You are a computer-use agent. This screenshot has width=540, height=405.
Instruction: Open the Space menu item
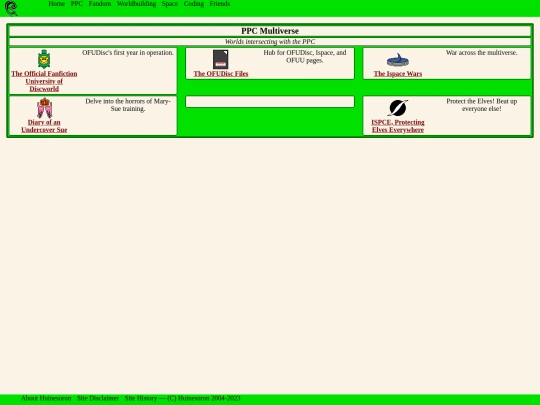tap(170, 4)
